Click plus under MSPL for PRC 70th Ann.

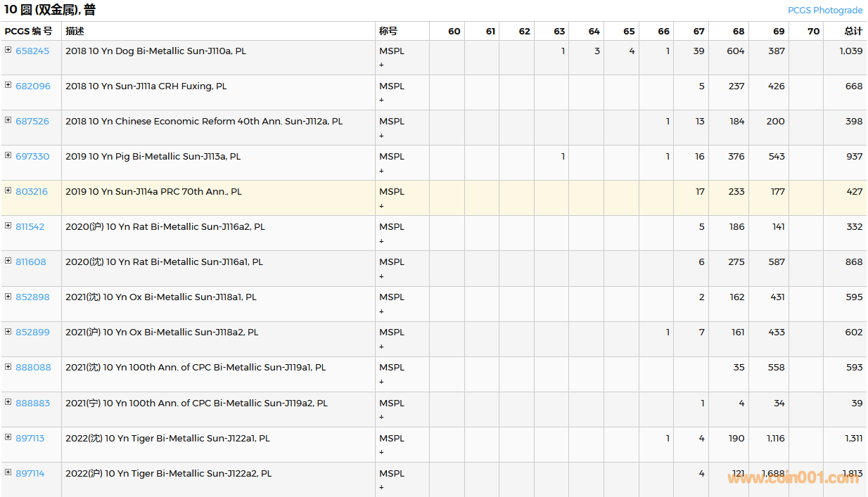[x=382, y=206]
